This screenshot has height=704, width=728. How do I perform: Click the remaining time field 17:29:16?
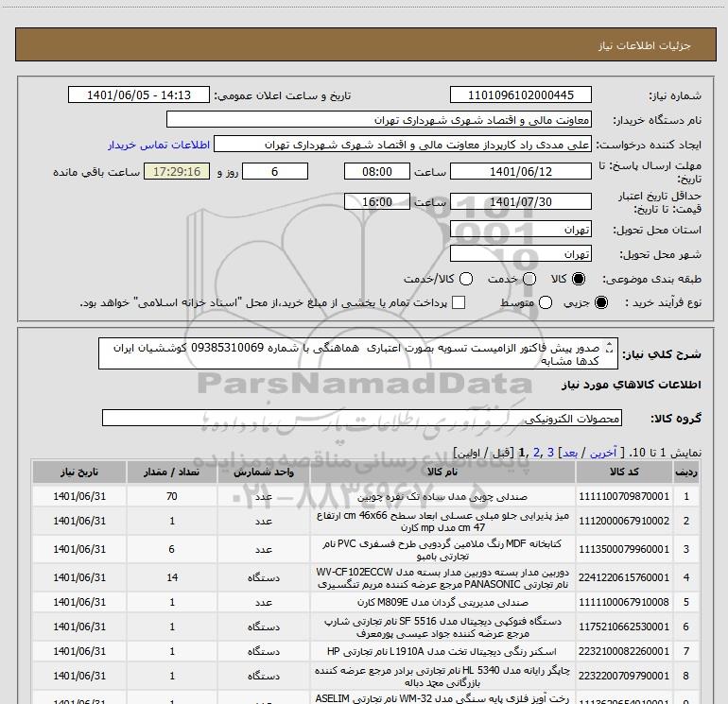tap(177, 171)
